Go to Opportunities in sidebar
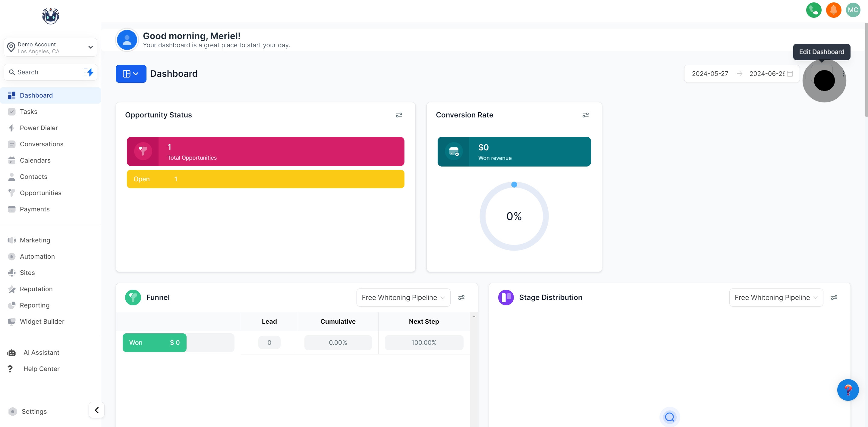The image size is (868, 427). [x=40, y=193]
